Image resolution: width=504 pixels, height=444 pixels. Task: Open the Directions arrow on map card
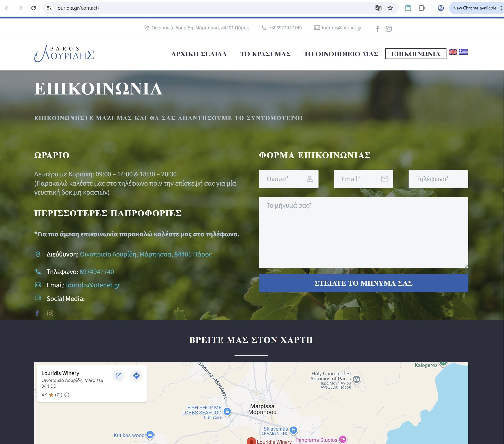pos(136,376)
